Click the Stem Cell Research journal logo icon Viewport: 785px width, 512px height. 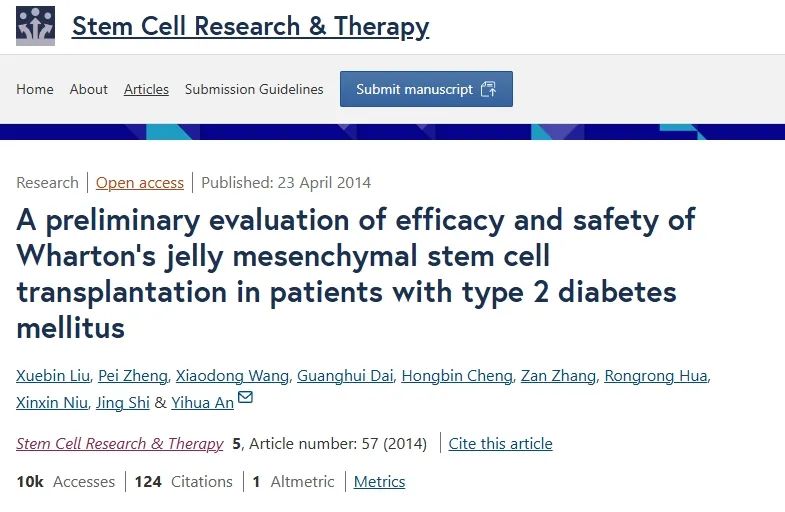tap(35, 27)
